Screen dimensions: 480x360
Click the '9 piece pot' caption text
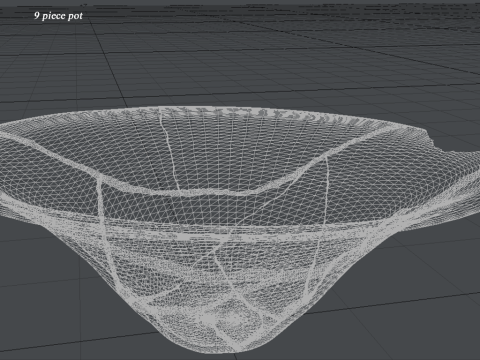58,16
